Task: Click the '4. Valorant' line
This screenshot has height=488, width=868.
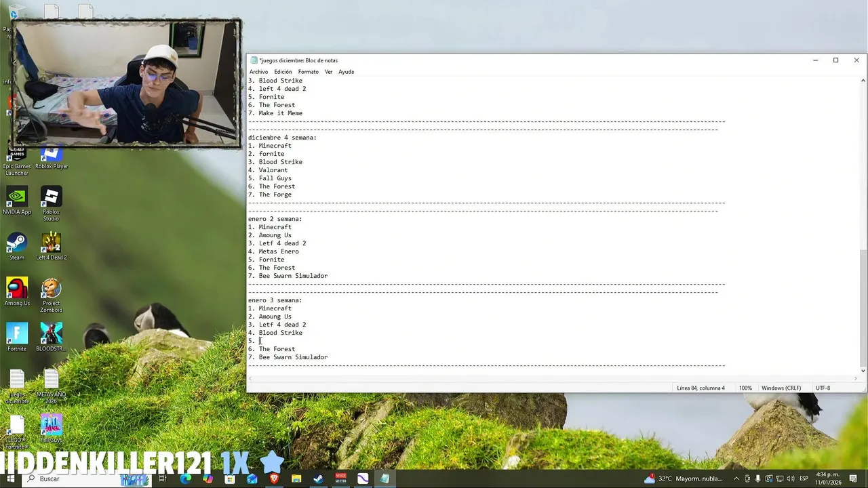Action: (268, 170)
